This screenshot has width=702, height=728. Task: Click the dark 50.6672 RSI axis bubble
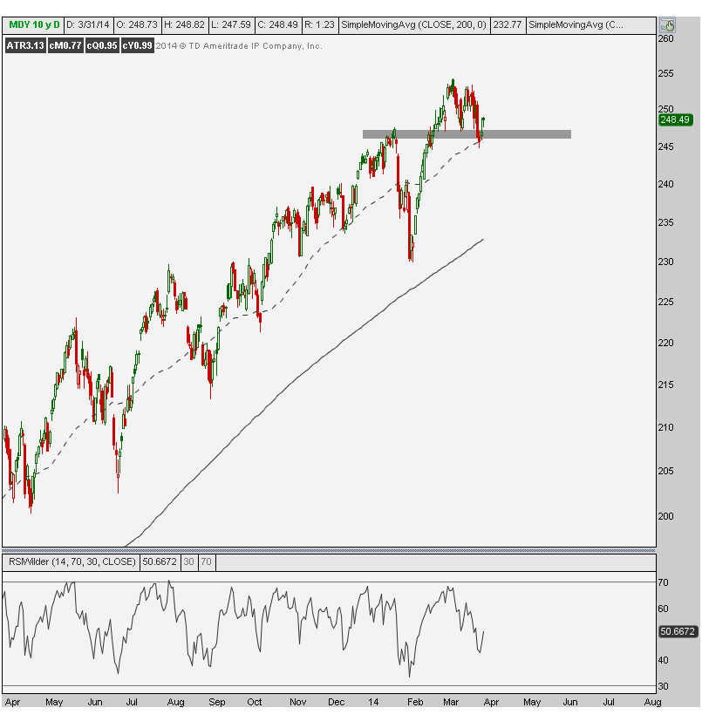tap(678, 631)
